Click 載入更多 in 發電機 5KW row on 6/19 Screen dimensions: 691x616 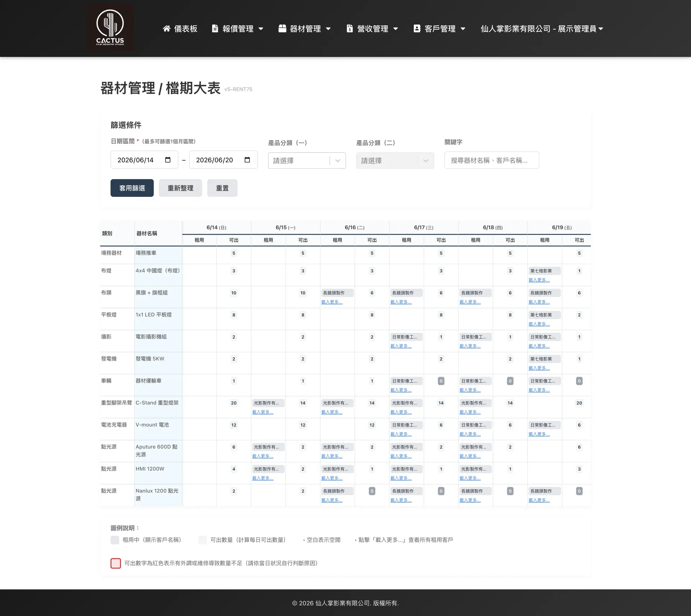tap(539, 368)
